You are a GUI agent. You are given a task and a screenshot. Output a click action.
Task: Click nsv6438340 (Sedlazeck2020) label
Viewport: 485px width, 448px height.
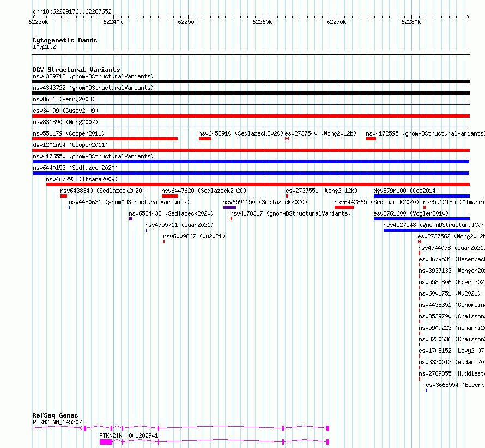point(102,191)
